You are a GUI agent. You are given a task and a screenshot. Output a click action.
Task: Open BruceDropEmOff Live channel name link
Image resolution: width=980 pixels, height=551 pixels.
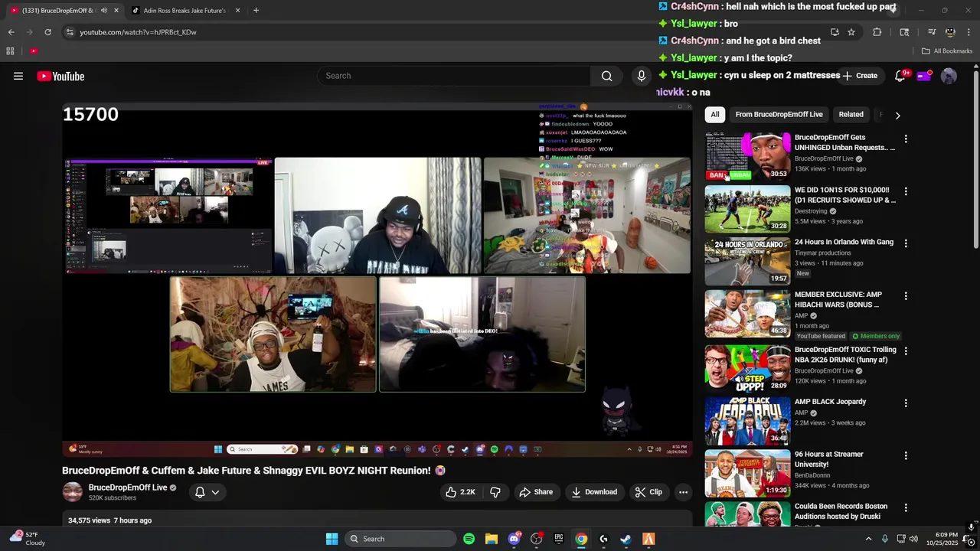[127, 487]
